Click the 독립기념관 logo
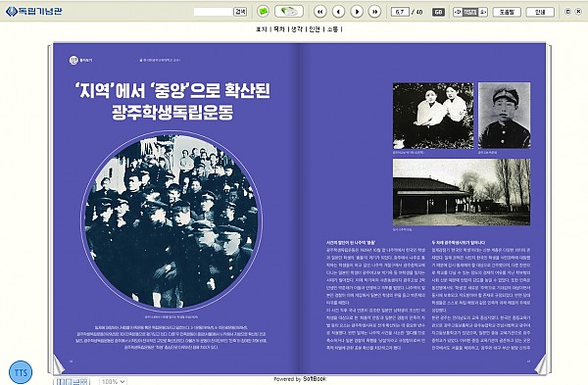This screenshot has width=588, height=385. 34,11
